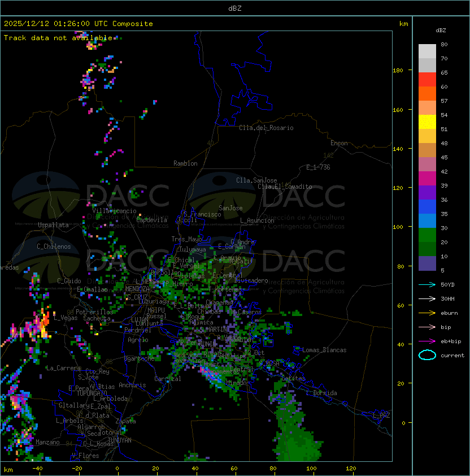470x476 pixels.
Task: Click the pink bip arrow in legend
Action: pos(427,327)
